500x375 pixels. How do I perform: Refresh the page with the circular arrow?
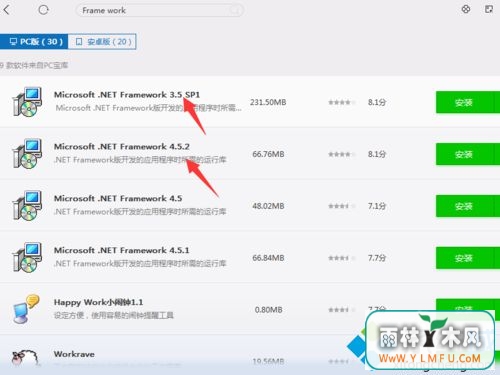[x=43, y=10]
